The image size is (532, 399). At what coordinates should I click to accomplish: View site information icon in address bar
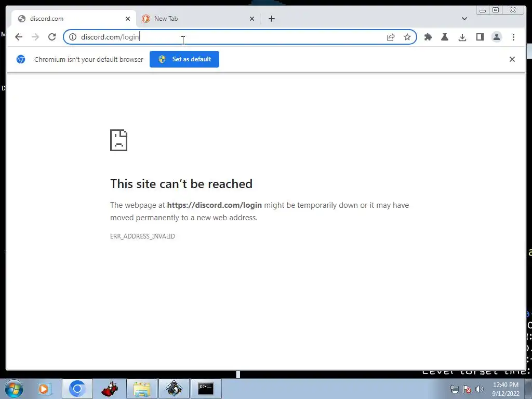(x=73, y=37)
